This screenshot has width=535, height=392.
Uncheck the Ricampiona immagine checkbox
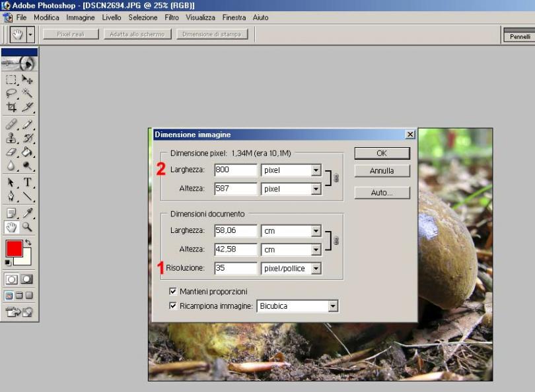[x=173, y=306]
